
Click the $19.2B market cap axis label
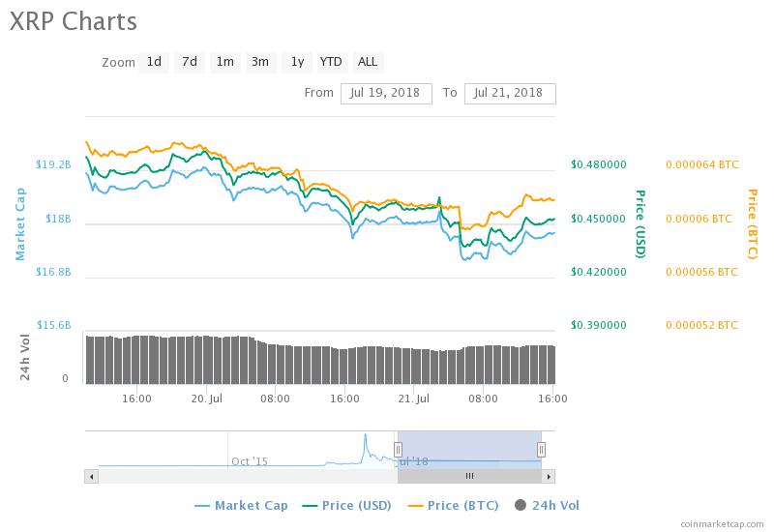[53, 164]
